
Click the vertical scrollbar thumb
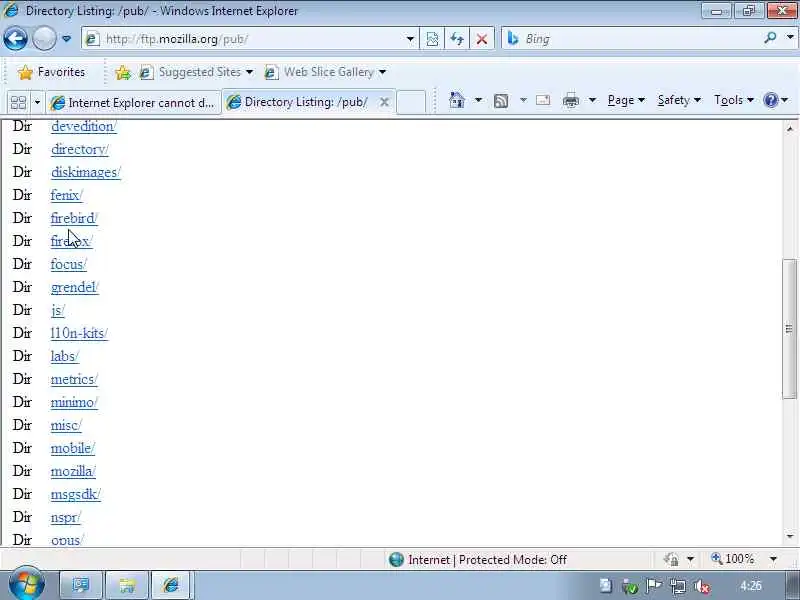tap(789, 329)
